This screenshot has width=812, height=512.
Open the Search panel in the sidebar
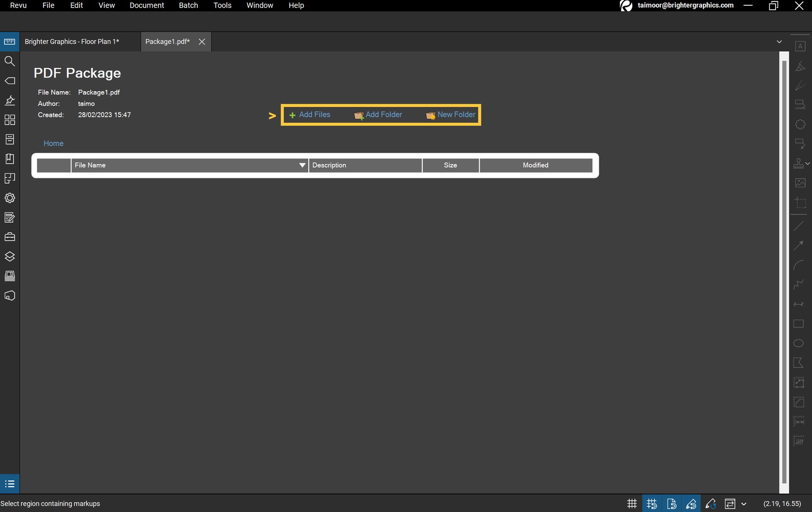(x=10, y=61)
